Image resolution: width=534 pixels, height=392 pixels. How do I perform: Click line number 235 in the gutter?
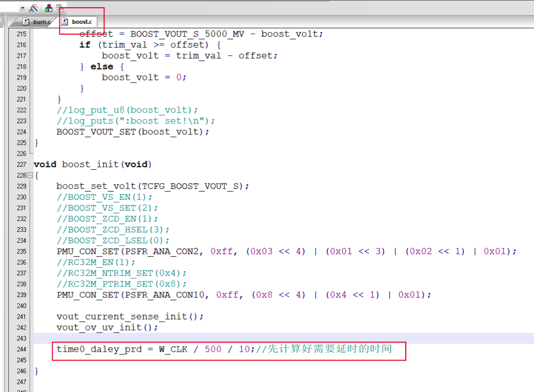coord(22,252)
